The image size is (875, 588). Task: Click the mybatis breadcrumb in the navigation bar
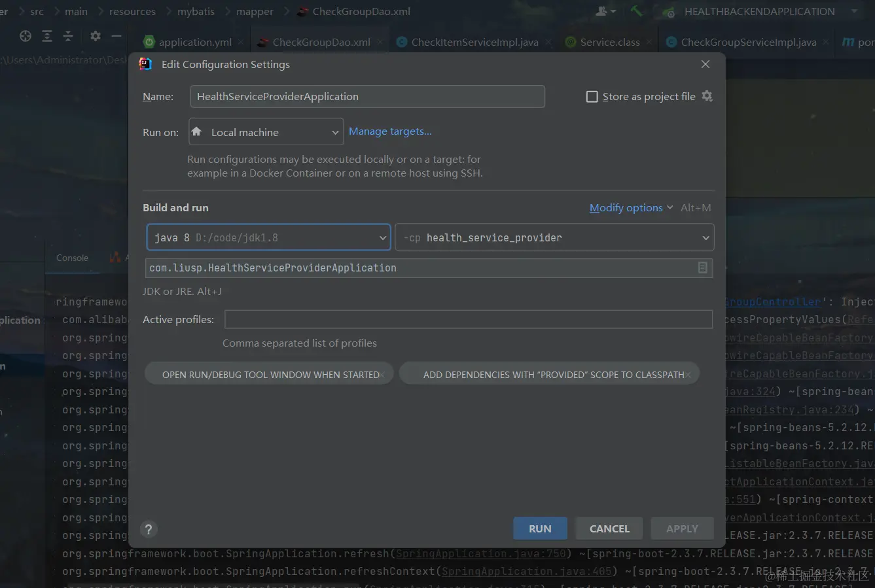(x=196, y=11)
